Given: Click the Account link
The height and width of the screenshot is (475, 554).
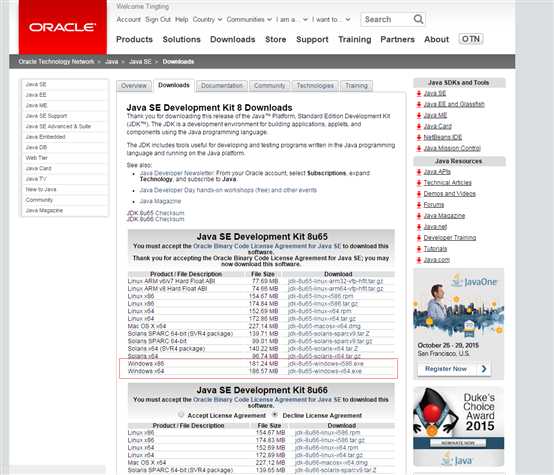Looking at the screenshot, I should pos(129,19).
